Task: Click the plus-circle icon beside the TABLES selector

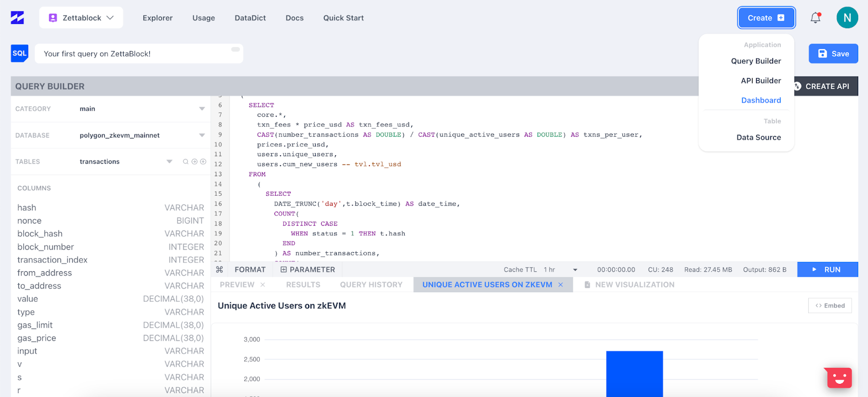Action: click(x=203, y=162)
